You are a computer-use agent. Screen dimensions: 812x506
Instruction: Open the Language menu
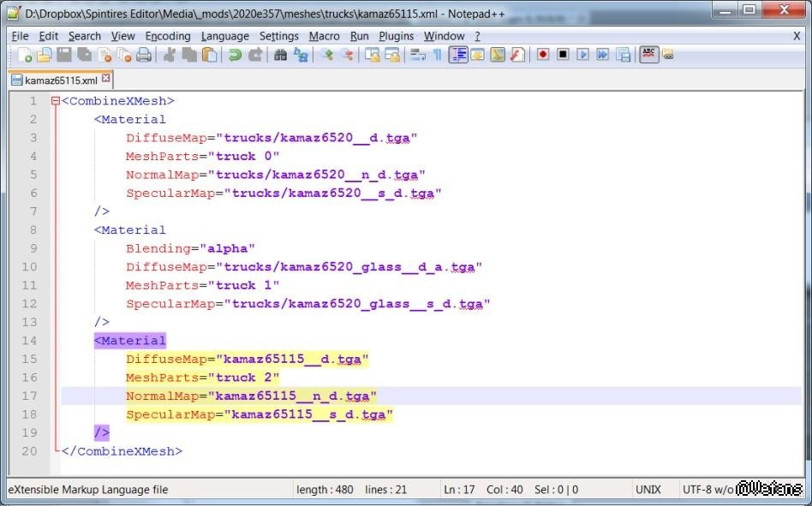[225, 36]
